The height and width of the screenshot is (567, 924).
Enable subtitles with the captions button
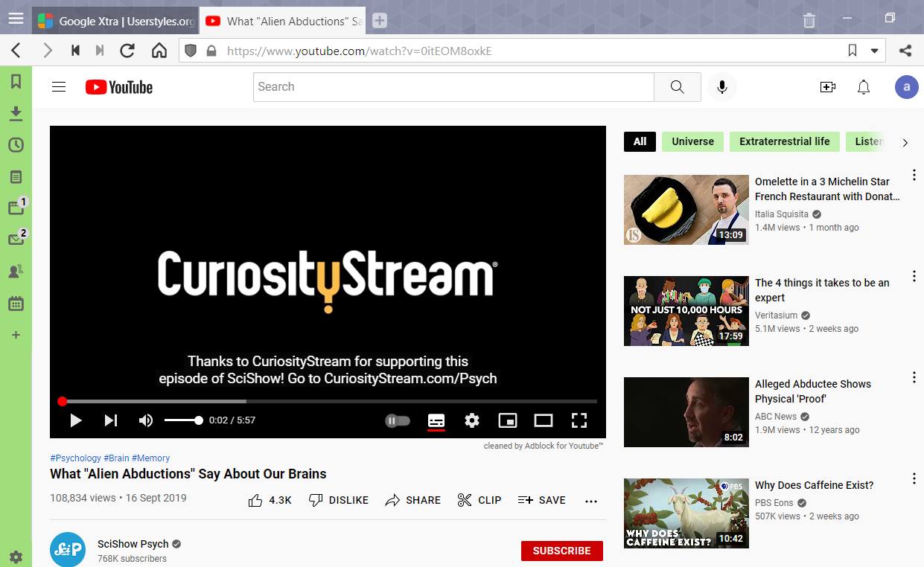436,420
